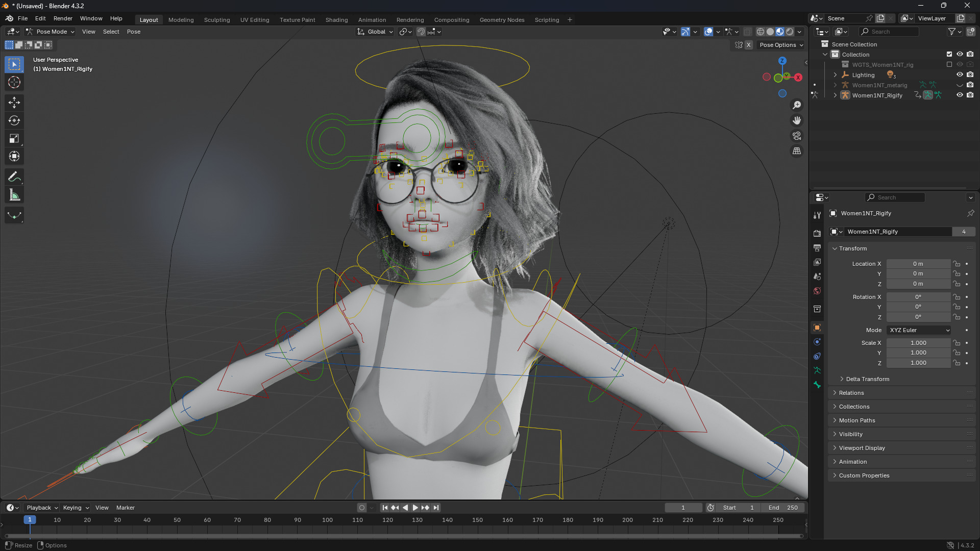Image resolution: width=980 pixels, height=551 pixels.
Task: Open the World properties tab
Action: click(x=817, y=291)
